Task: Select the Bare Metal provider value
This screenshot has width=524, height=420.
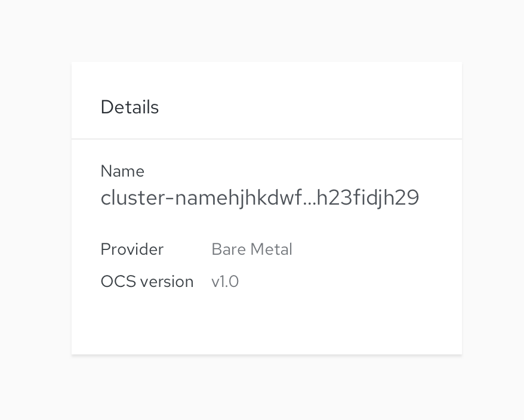Action: [252, 249]
